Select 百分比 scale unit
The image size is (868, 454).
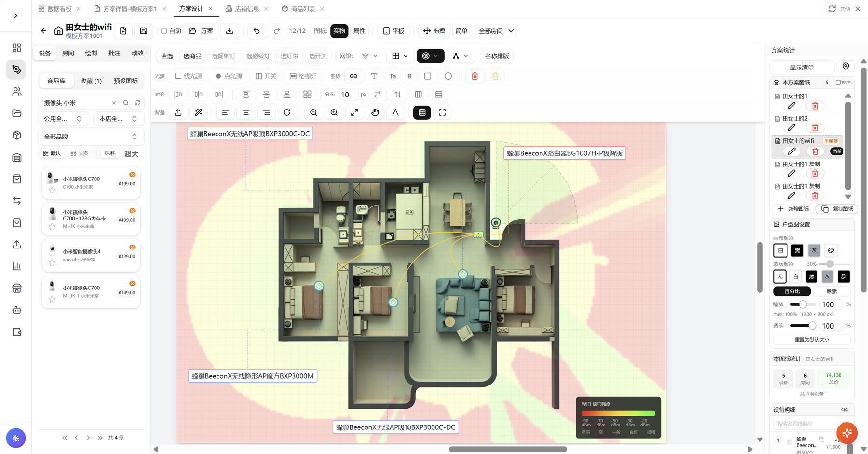coord(792,291)
